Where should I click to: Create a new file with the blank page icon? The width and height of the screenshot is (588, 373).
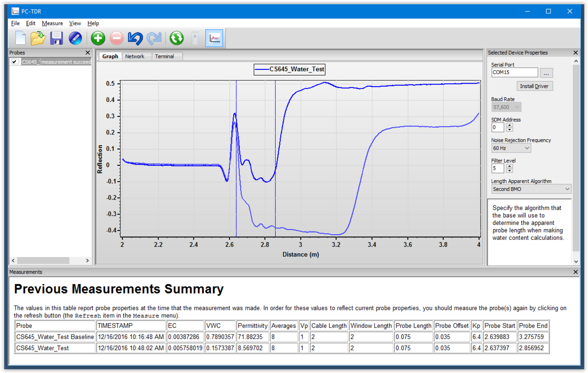click(20, 38)
